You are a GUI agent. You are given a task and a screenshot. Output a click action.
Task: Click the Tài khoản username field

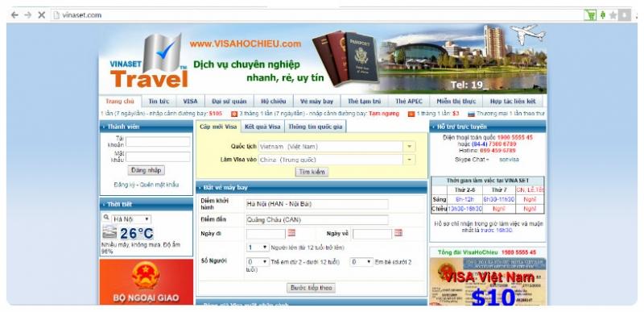coord(158,142)
